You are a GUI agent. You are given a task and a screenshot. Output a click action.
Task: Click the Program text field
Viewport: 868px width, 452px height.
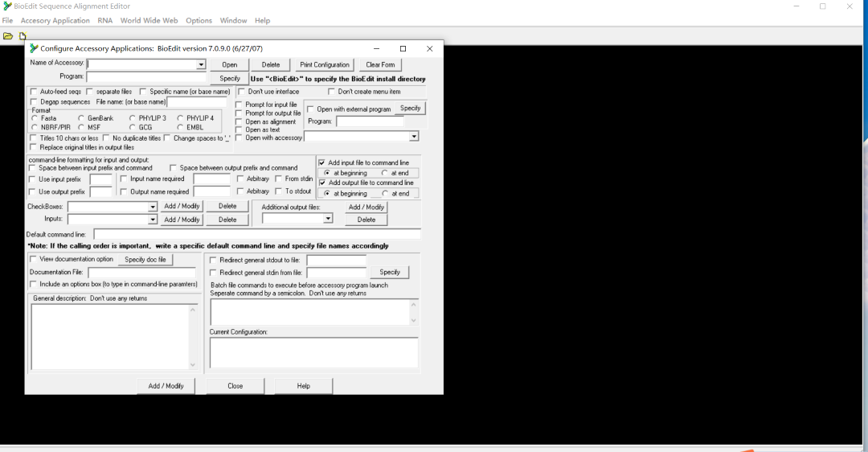[146, 77]
